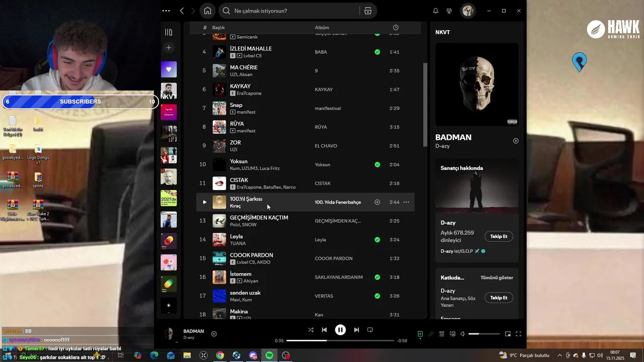
Task: Show all credits with 'Tümünü göster'
Action: click(497, 278)
